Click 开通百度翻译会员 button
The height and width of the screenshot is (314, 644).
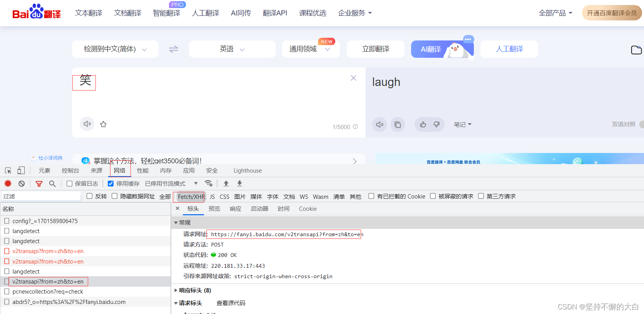click(x=612, y=13)
